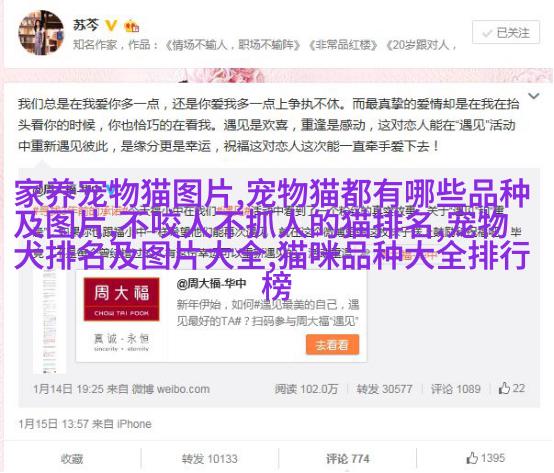The width and height of the screenshot is (554, 473).
Task: Open the 1月14日 19:25 timestamp link
Action: coord(68,389)
